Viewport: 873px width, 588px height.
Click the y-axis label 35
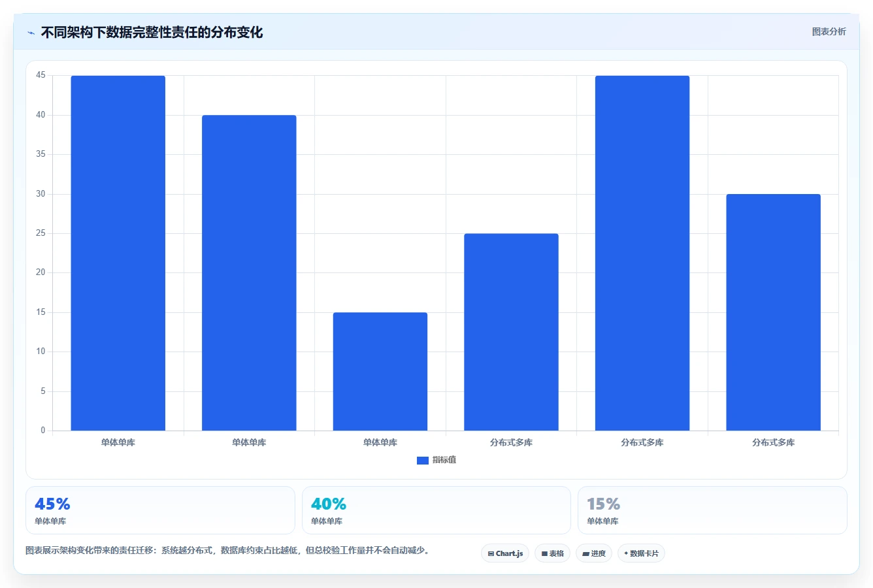41,154
